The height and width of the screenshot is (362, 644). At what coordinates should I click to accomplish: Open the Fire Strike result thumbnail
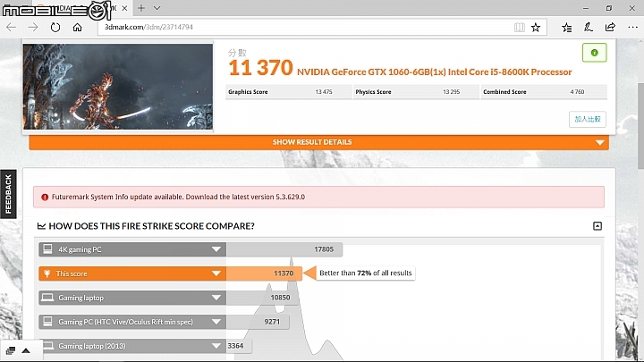coord(118,87)
